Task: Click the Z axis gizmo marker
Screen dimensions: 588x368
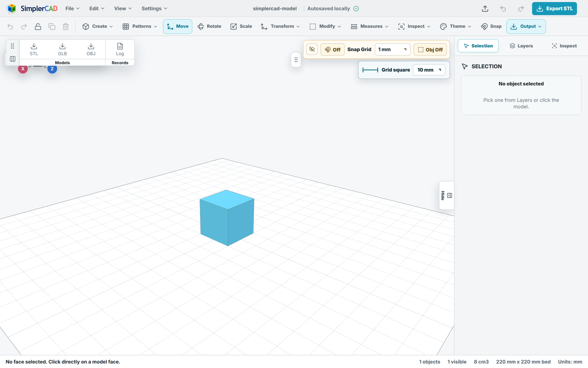Action: tap(52, 69)
